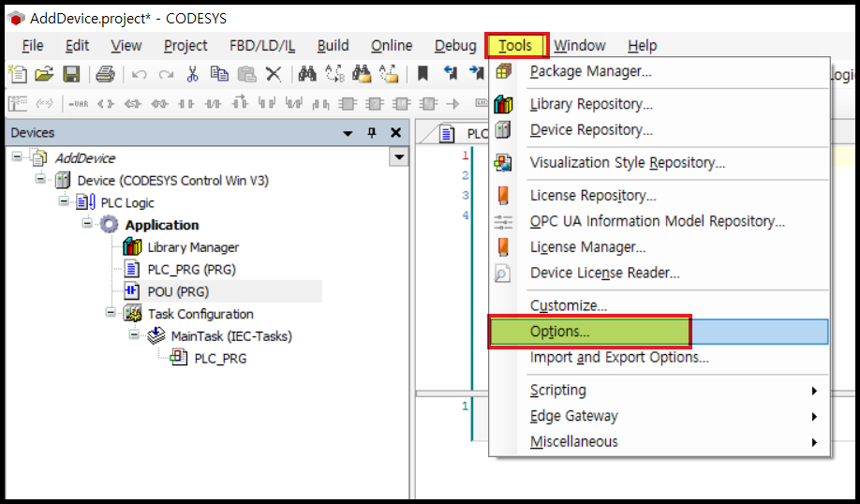Image resolution: width=860 pixels, height=504 pixels.
Task: Click the Insert Box icon in ladder toolbar
Action: pyautogui.click(x=348, y=103)
